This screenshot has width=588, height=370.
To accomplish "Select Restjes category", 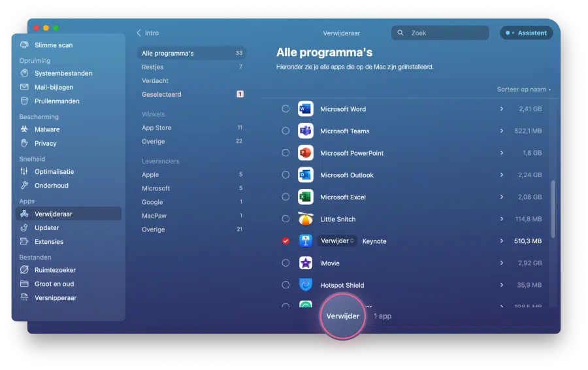I will coord(192,67).
